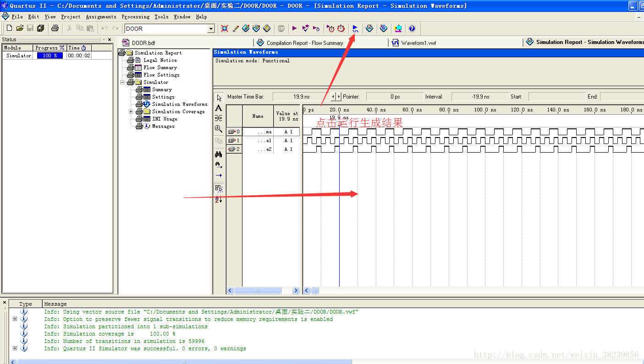The height and width of the screenshot is (364, 644).
Task: Select the Text tool in waveform toolbar
Action: [219, 108]
